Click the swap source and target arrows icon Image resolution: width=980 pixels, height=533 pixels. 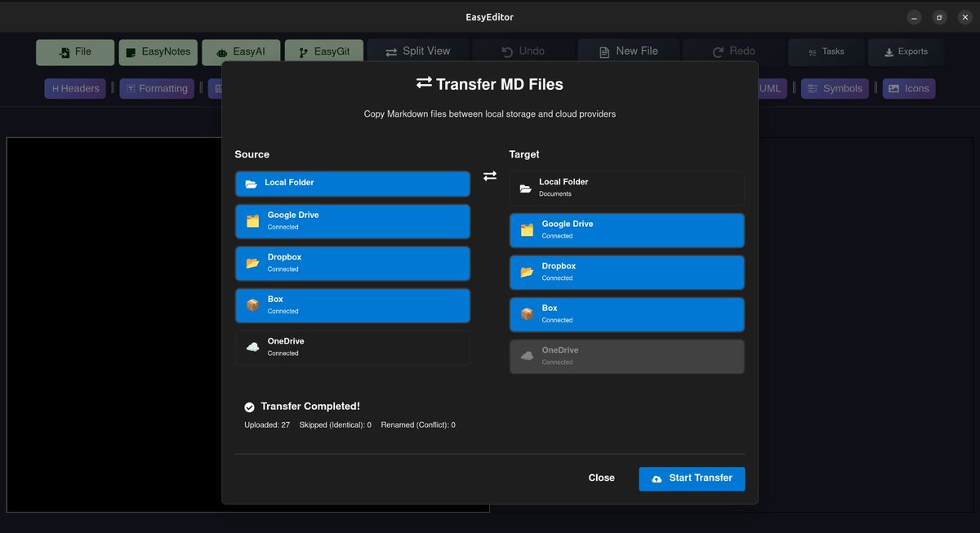pos(490,175)
